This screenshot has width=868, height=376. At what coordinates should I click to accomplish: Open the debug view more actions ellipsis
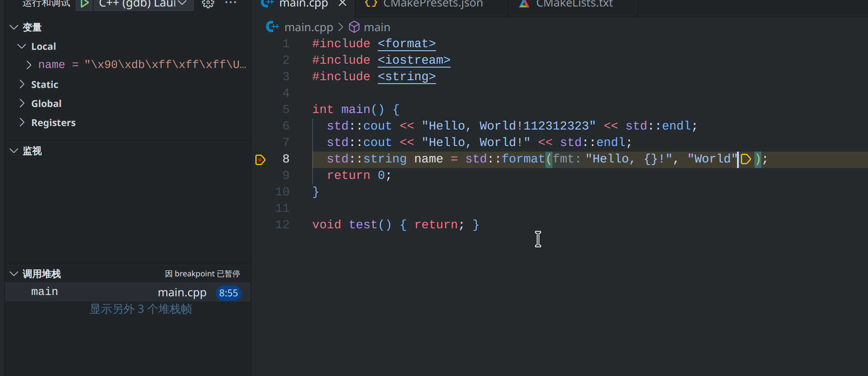click(x=231, y=3)
